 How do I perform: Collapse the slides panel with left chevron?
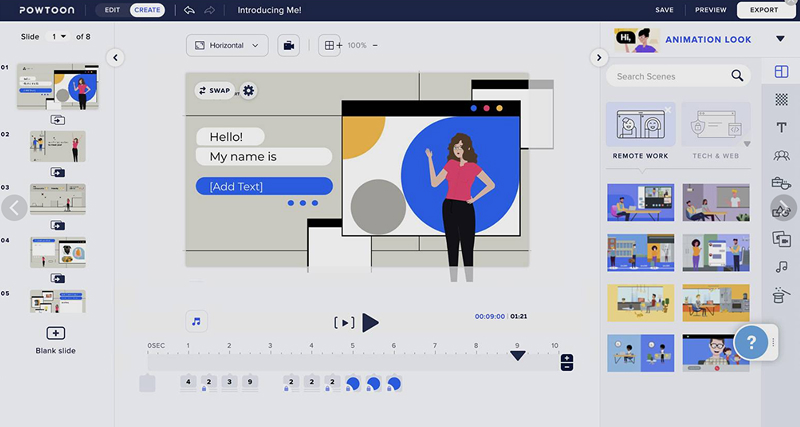(115, 58)
